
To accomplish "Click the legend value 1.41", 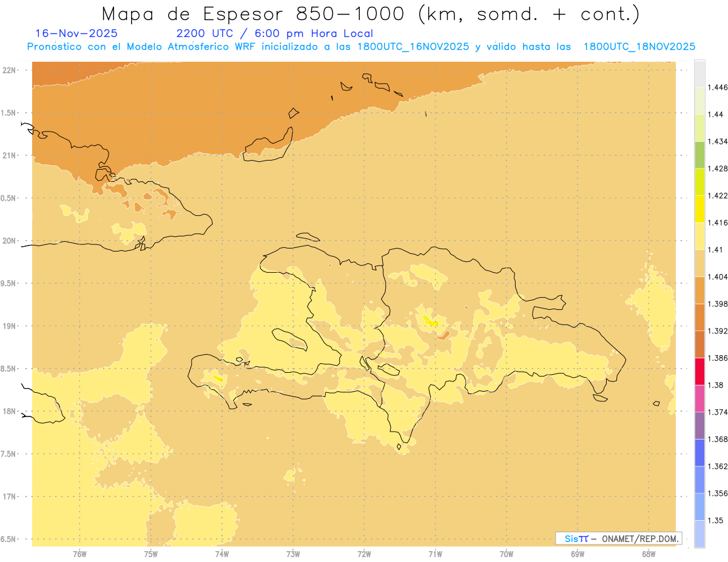I will pos(716,249).
